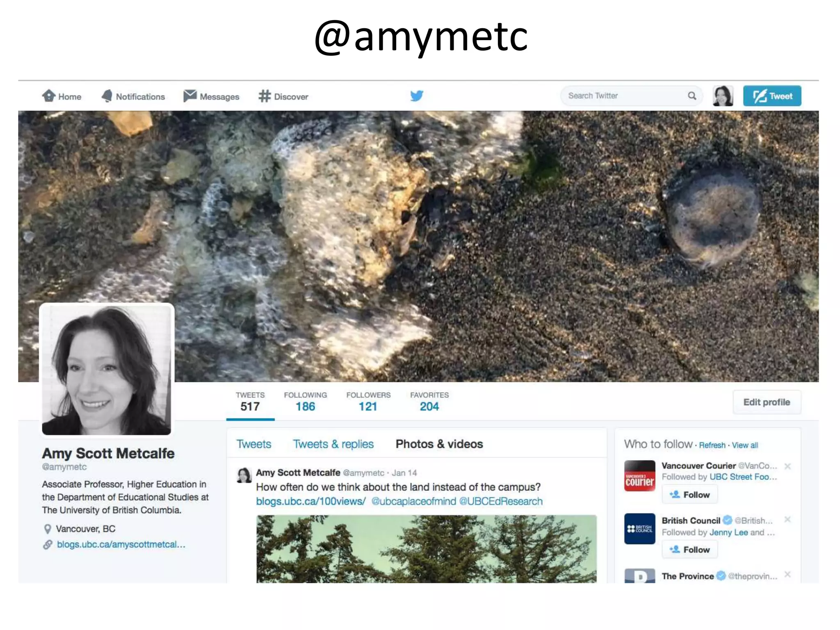Switch to the Tweets timeline tab
This screenshot has width=840, height=630.
tap(254, 444)
